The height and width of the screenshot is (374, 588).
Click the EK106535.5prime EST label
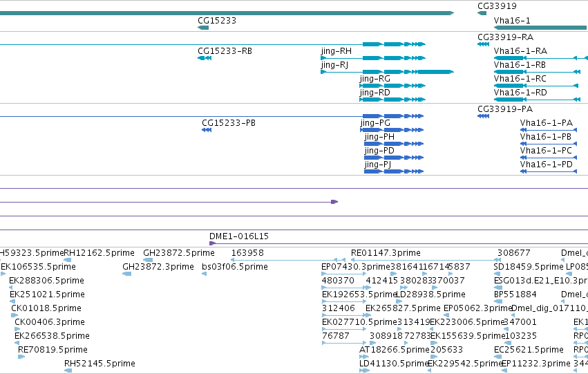tap(38, 267)
